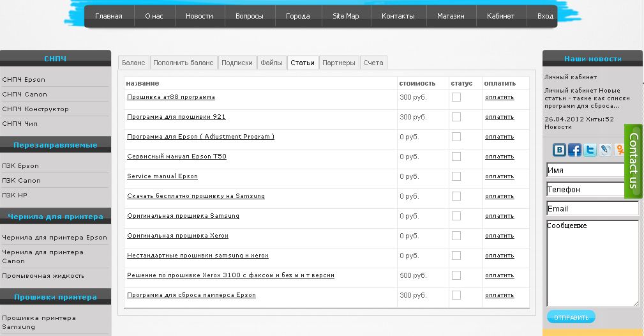Tick checkbox for Нестандартные прошивки samsung и xerox

click(x=456, y=256)
